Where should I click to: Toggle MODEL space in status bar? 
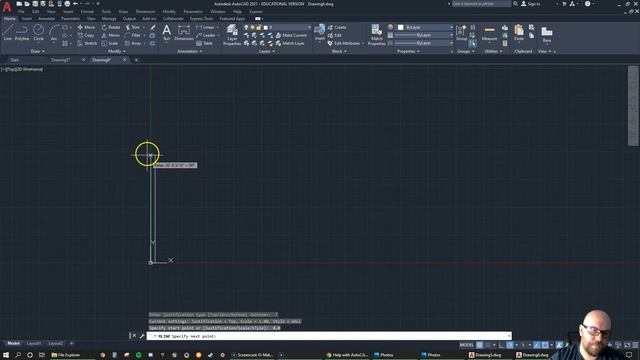pyautogui.click(x=466, y=345)
